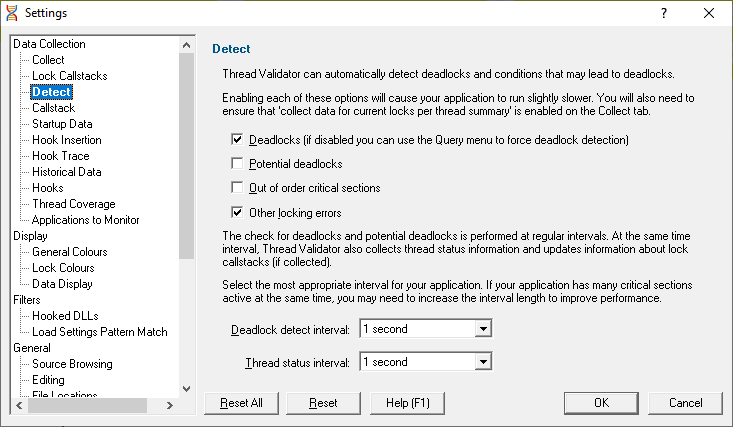Open Source Browsing settings
This screenshot has width=733, height=427.
(72, 364)
